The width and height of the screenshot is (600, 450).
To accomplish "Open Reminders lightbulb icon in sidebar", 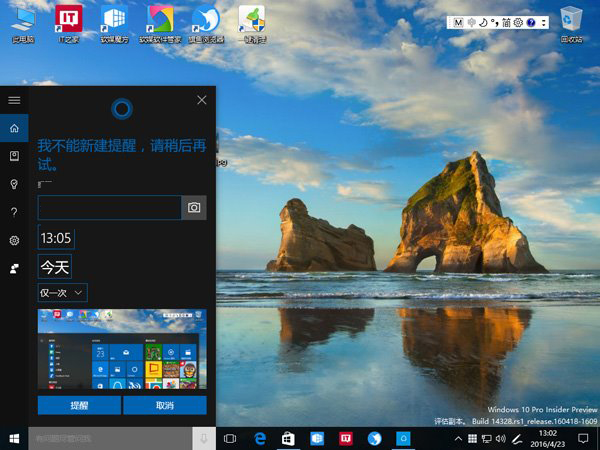I will click(x=14, y=184).
